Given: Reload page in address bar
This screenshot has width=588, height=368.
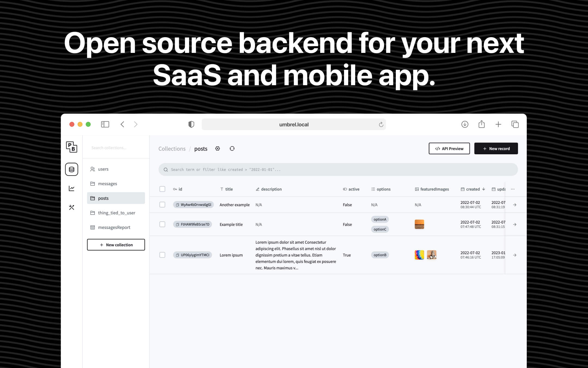Looking at the screenshot, I should coord(381,125).
